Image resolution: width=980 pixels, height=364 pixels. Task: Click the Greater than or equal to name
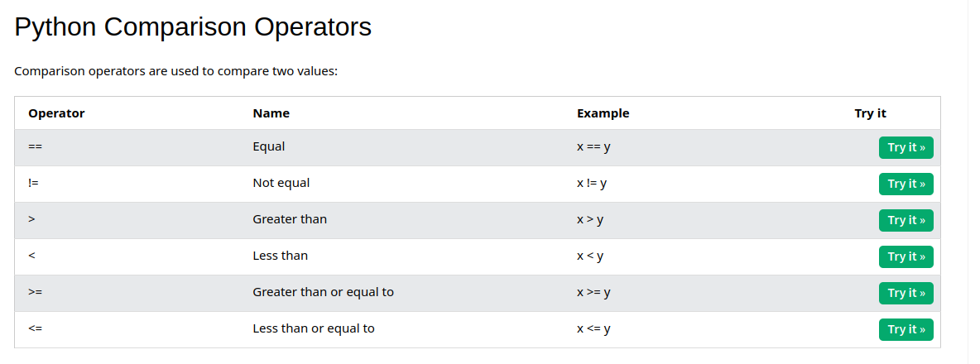coord(323,292)
